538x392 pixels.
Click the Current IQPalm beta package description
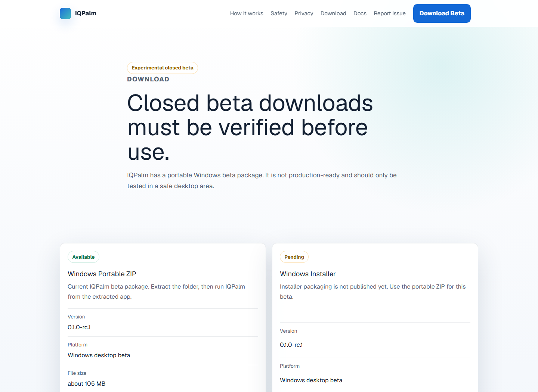coord(156,292)
